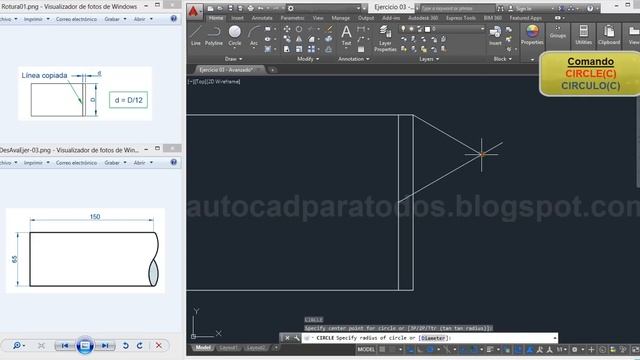Switch to the Output ribbon tab

click(366, 18)
